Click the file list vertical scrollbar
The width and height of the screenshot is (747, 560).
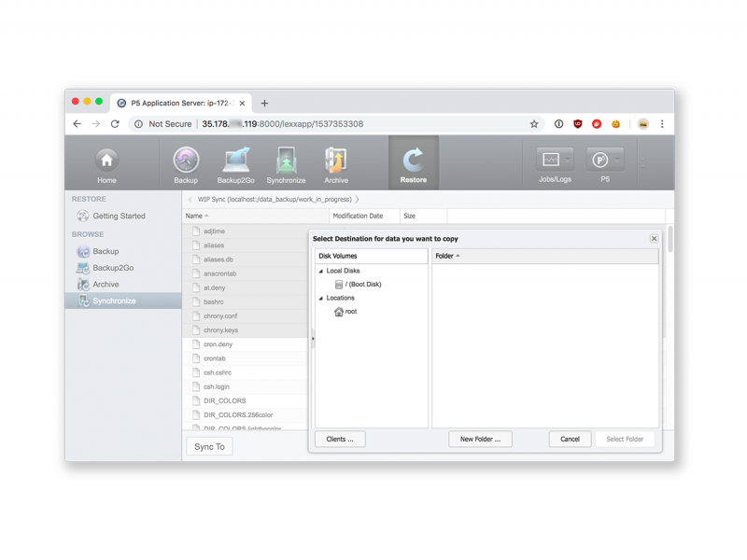(670, 240)
